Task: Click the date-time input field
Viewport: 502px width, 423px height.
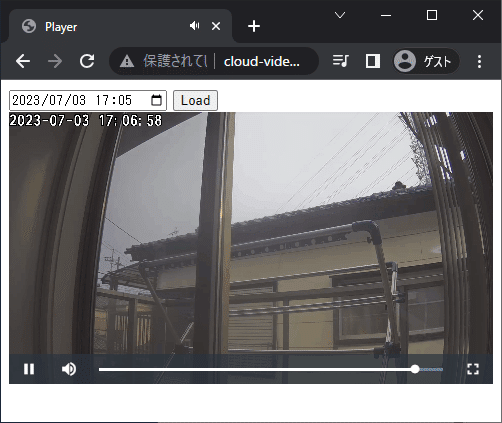Action: click(x=88, y=100)
